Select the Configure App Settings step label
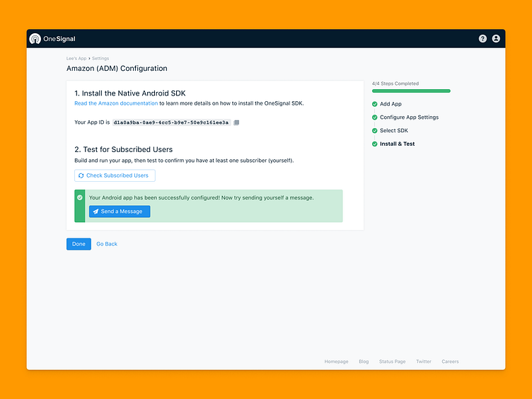The image size is (532, 399). (409, 117)
